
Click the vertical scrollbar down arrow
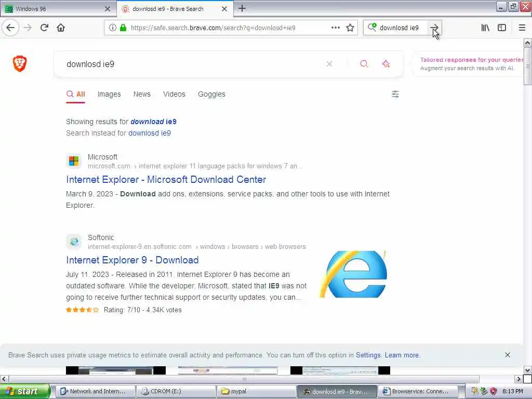(x=527, y=370)
